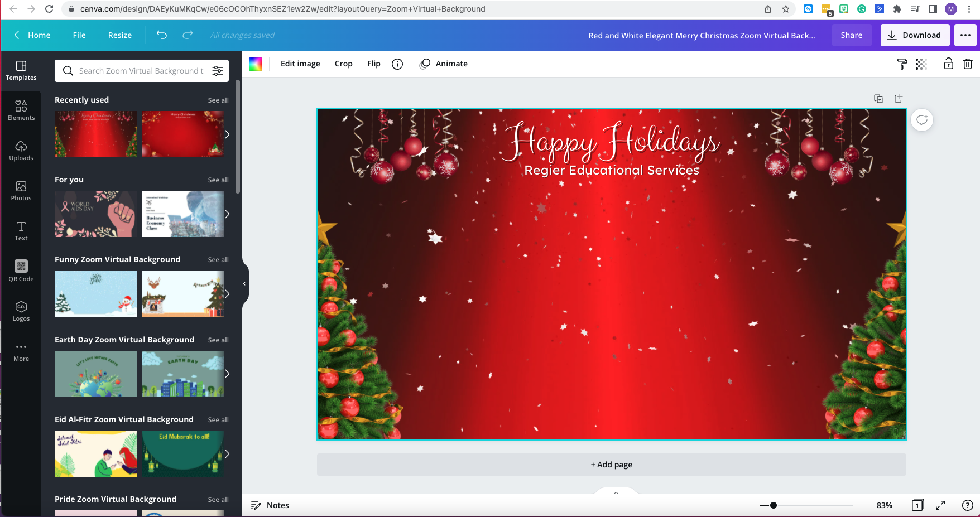Click the 83% zoom percentage

pyautogui.click(x=885, y=505)
